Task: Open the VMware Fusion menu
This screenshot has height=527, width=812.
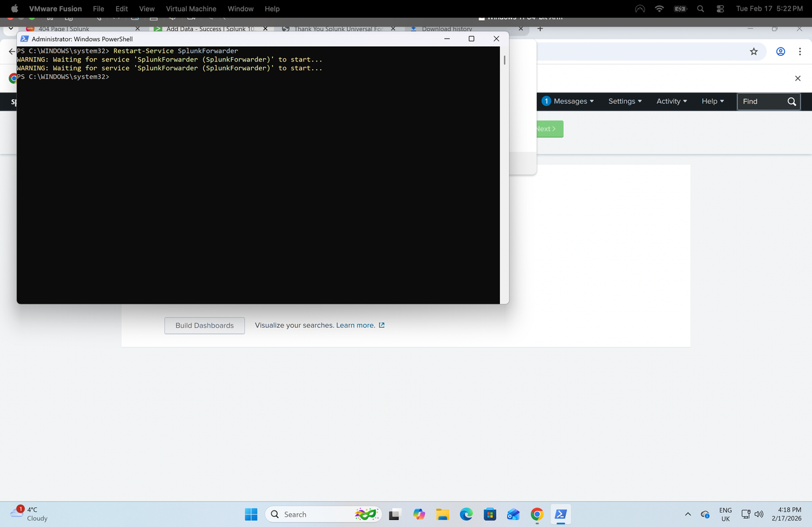Action: pos(55,9)
